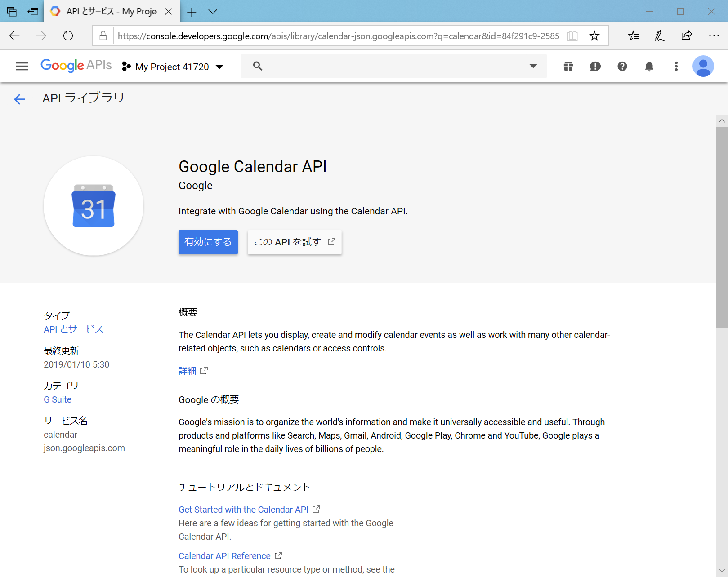Viewport: 728px width, 577px height.
Task: Focus the console search field
Action: [x=394, y=66]
